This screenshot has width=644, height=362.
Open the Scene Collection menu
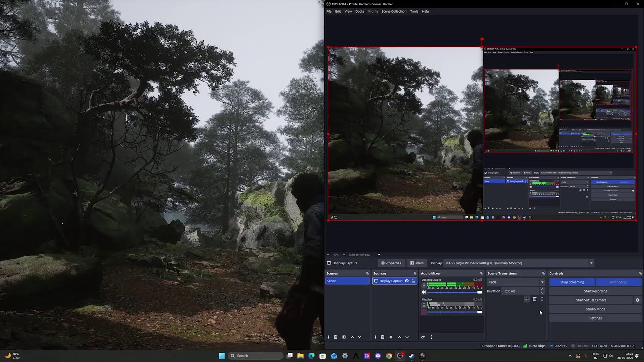pos(394,11)
